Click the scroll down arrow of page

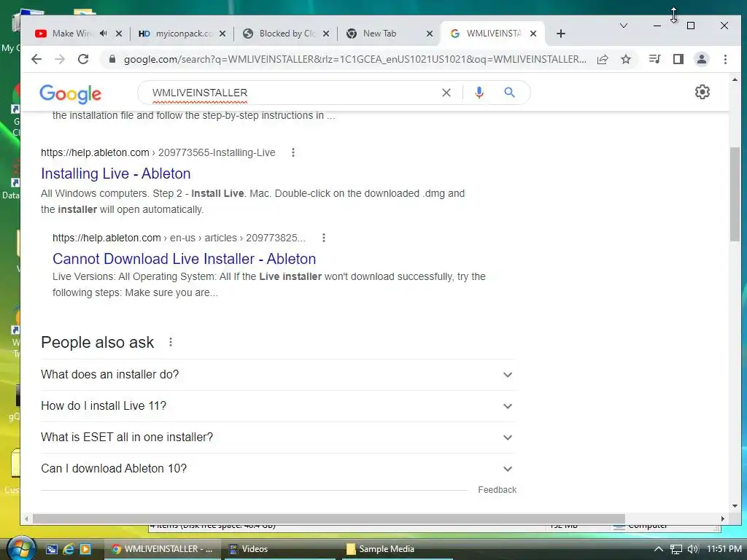pos(735,506)
